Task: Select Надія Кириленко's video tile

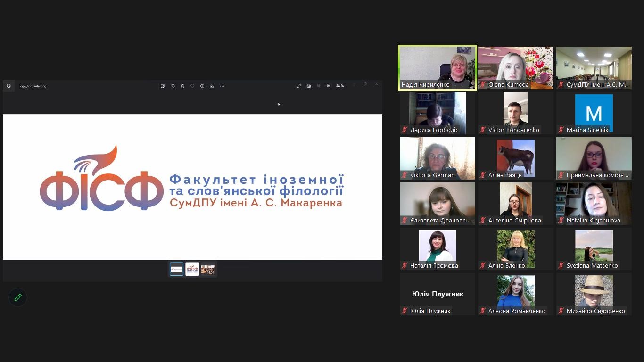Action: point(438,67)
